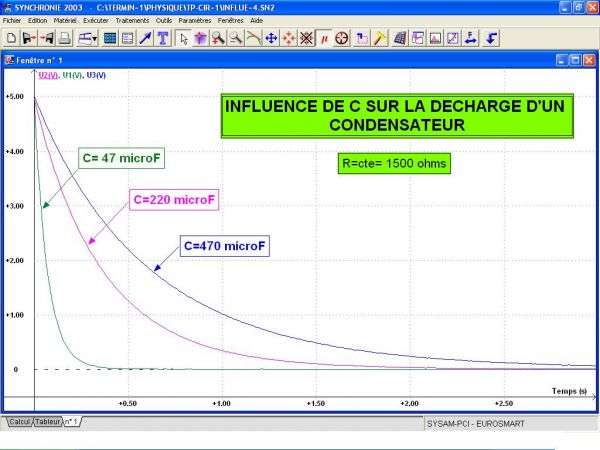Click the Synchronie 2003 application title icon

point(7,7)
